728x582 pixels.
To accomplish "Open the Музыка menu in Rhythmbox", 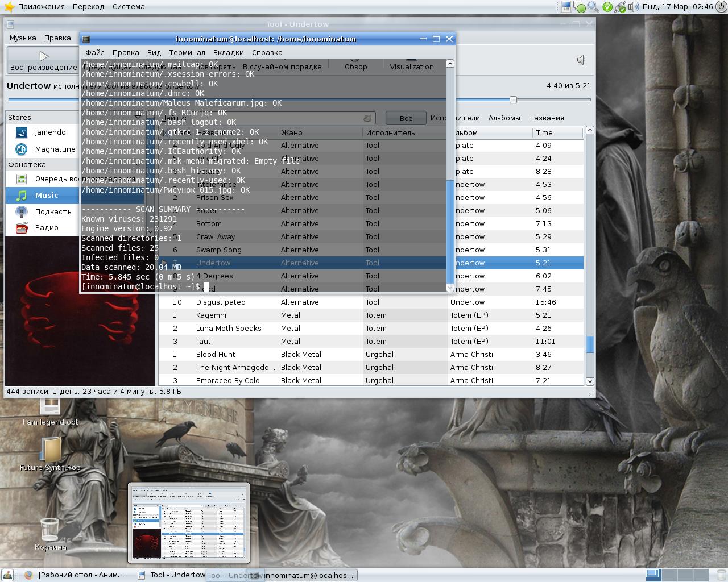I will coord(23,38).
